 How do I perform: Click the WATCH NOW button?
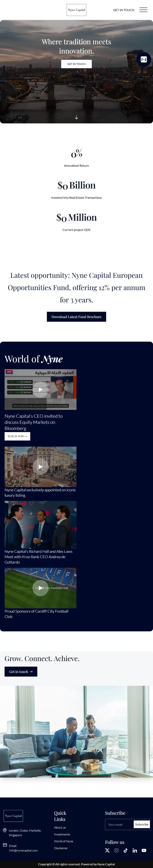17,436
